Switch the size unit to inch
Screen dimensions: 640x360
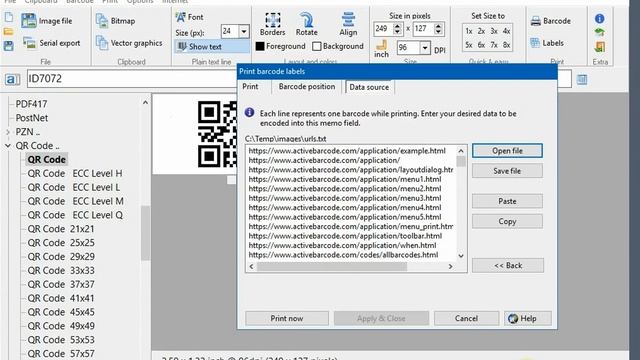click(381, 49)
